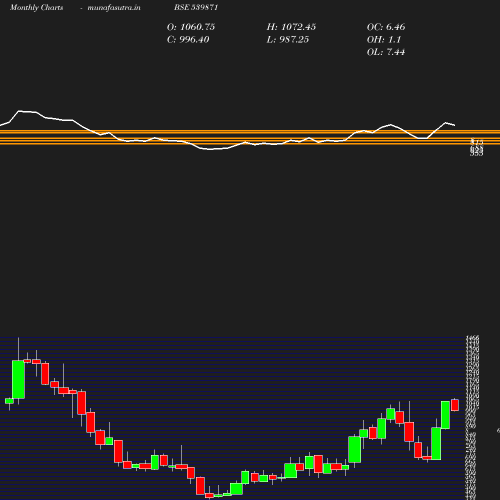Click the 'OC: 6.46' reading
The height and width of the screenshot is (500, 500).
[386, 27]
